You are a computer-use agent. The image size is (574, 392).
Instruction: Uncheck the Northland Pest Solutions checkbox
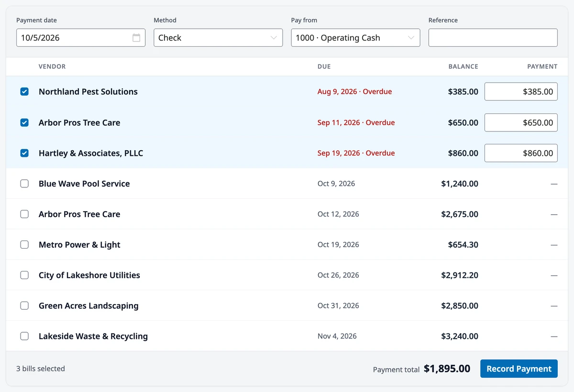(x=24, y=92)
